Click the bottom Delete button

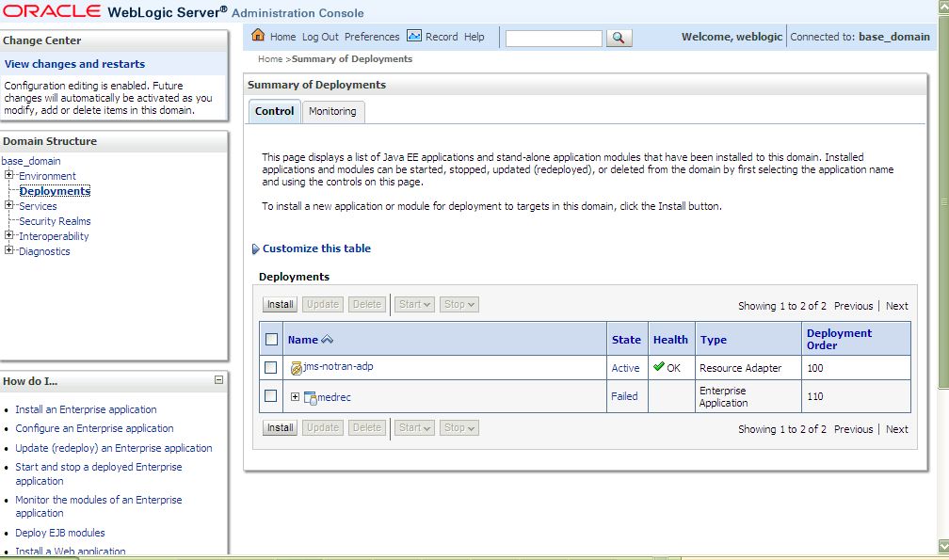coord(367,427)
